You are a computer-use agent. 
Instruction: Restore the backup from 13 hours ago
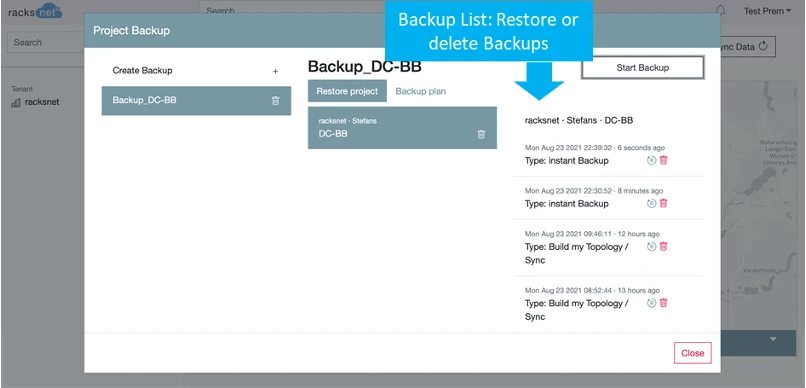point(652,303)
